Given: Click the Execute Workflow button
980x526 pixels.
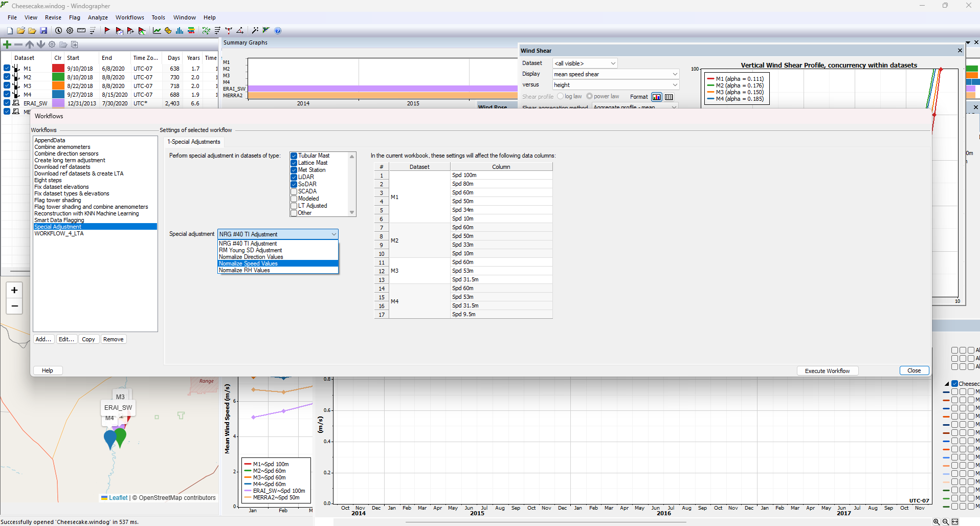Looking at the screenshot, I should click(827, 370).
